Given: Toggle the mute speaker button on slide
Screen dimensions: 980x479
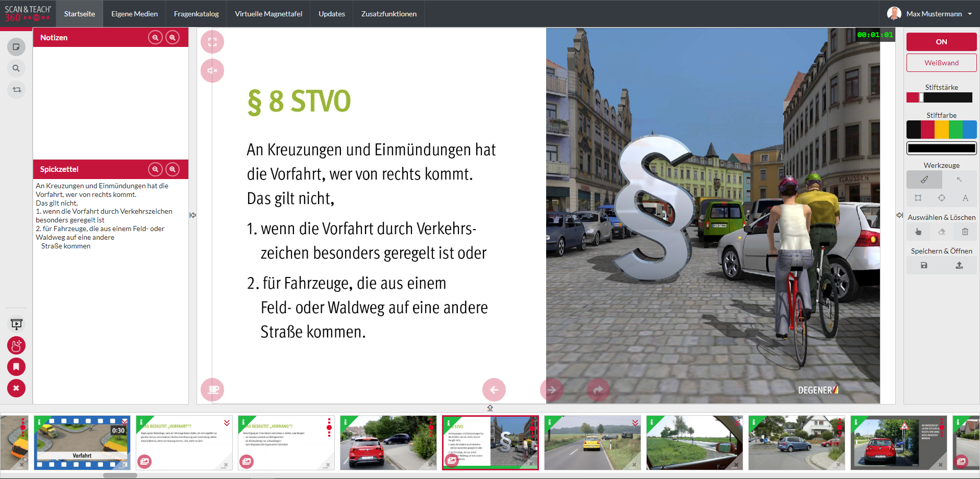Looking at the screenshot, I should click(212, 70).
